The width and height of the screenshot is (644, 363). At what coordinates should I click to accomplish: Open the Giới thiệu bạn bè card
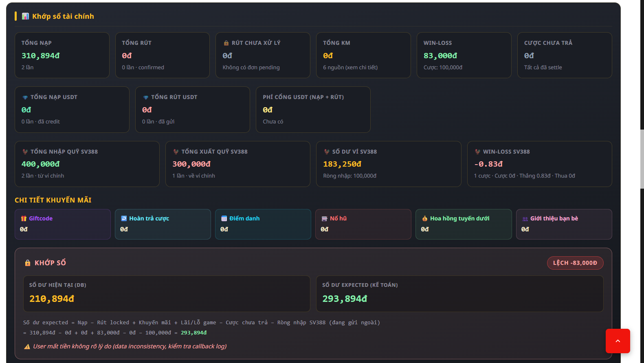pyautogui.click(x=564, y=224)
